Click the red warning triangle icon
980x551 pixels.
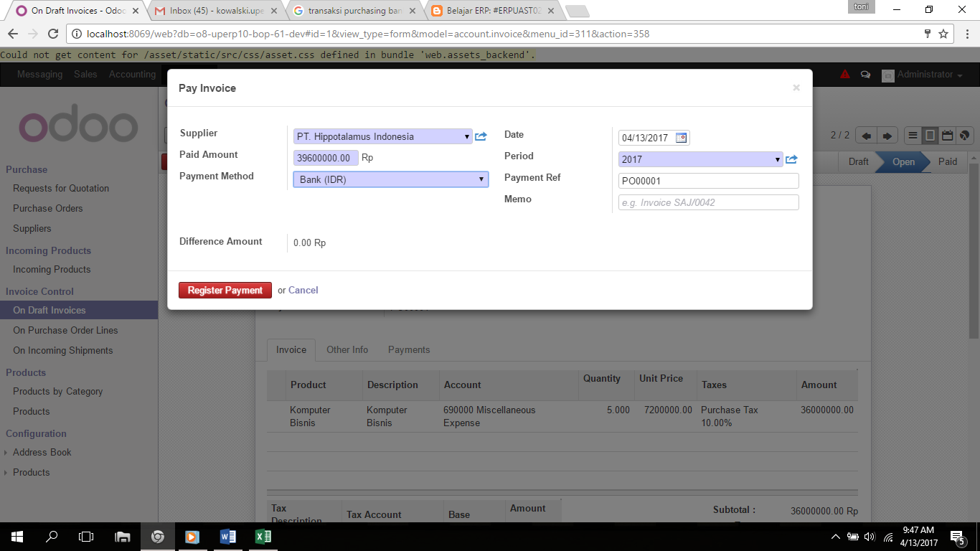coord(844,73)
